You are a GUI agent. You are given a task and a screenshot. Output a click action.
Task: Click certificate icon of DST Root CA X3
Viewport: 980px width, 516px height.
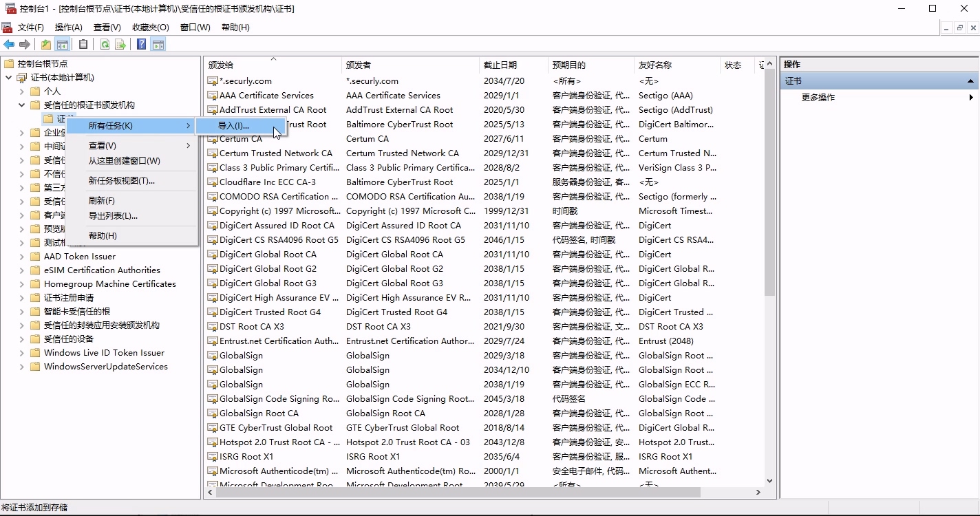coord(213,327)
